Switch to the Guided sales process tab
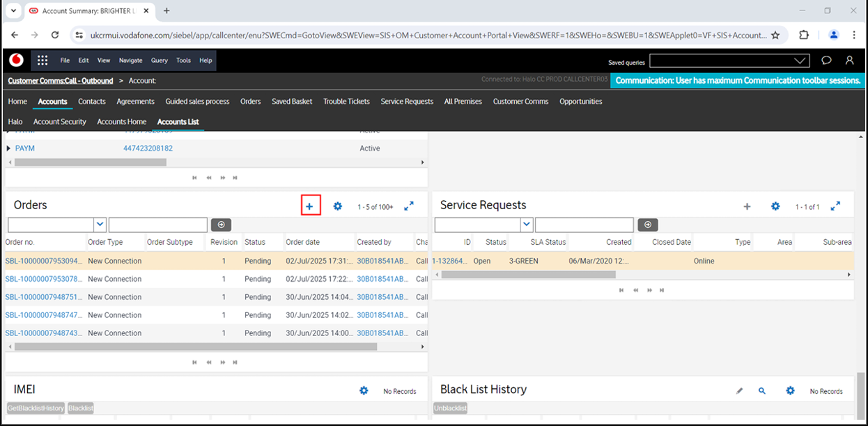The image size is (868, 426). (x=197, y=102)
